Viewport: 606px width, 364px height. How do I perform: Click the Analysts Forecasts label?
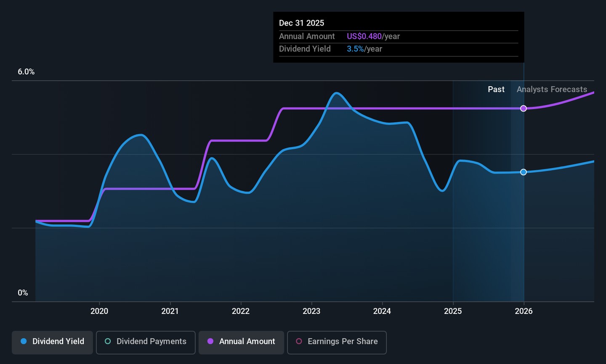coord(552,90)
